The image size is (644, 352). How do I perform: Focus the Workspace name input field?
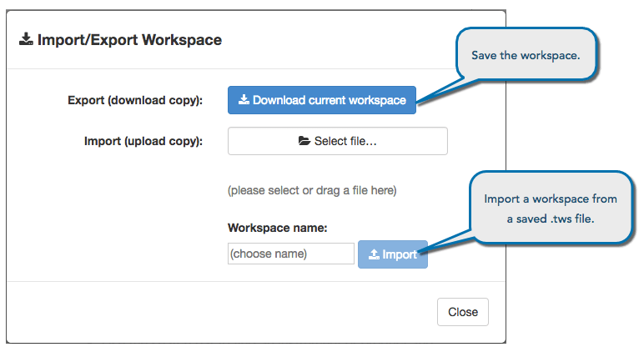[x=291, y=254]
